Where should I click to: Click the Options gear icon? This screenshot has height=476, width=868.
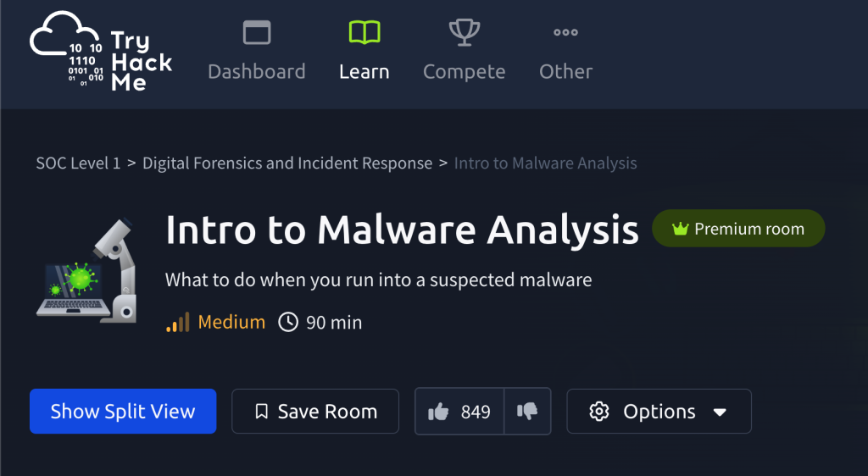[599, 412]
